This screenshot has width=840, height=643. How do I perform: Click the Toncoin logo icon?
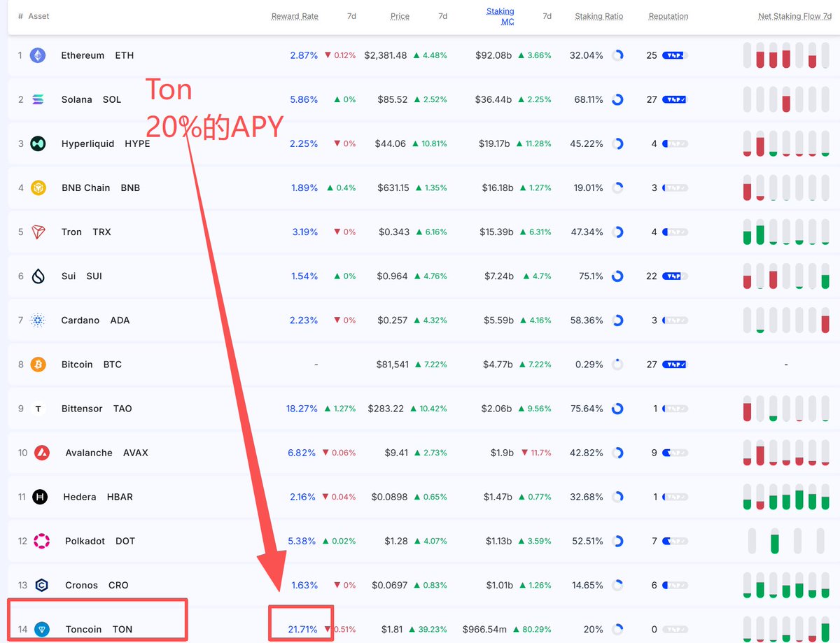[x=42, y=629]
